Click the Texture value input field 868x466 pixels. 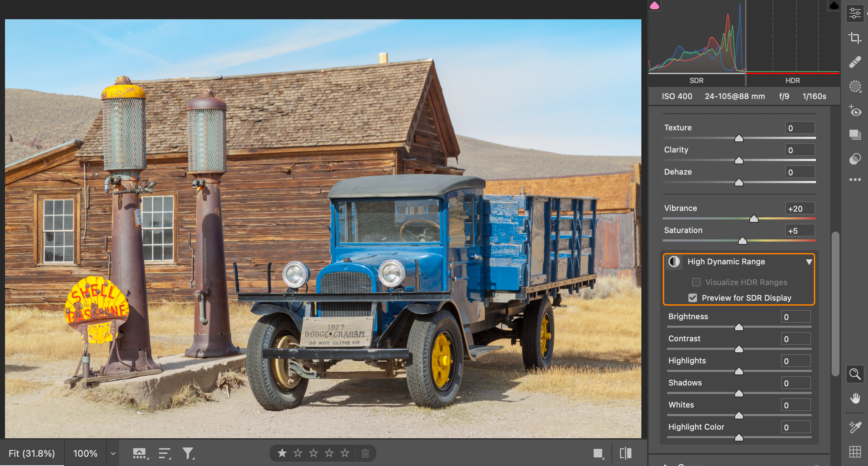(800, 128)
